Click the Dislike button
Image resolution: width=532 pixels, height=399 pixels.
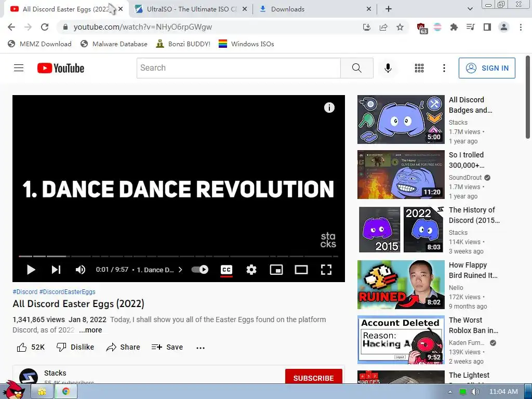(x=75, y=347)
